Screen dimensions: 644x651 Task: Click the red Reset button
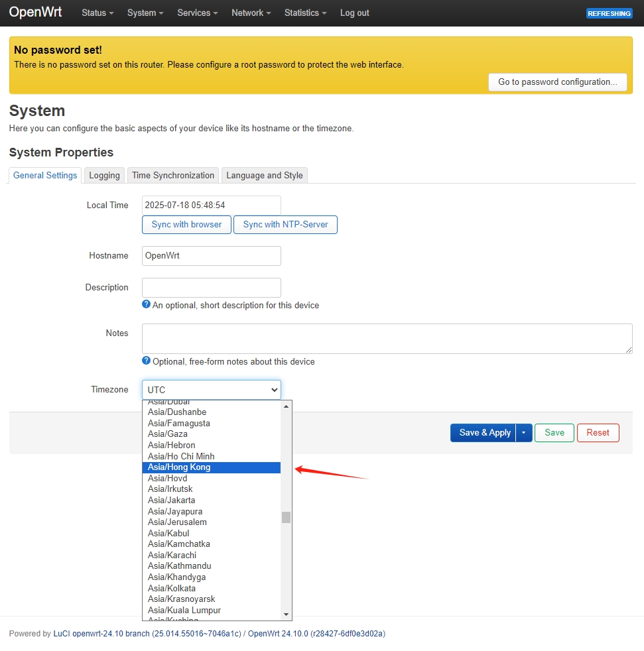(x=598, y=433)
